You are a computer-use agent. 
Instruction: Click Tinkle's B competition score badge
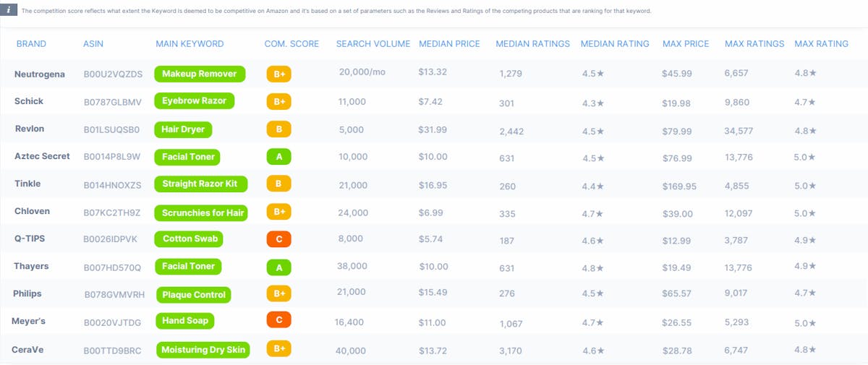[x=278, y=184]
